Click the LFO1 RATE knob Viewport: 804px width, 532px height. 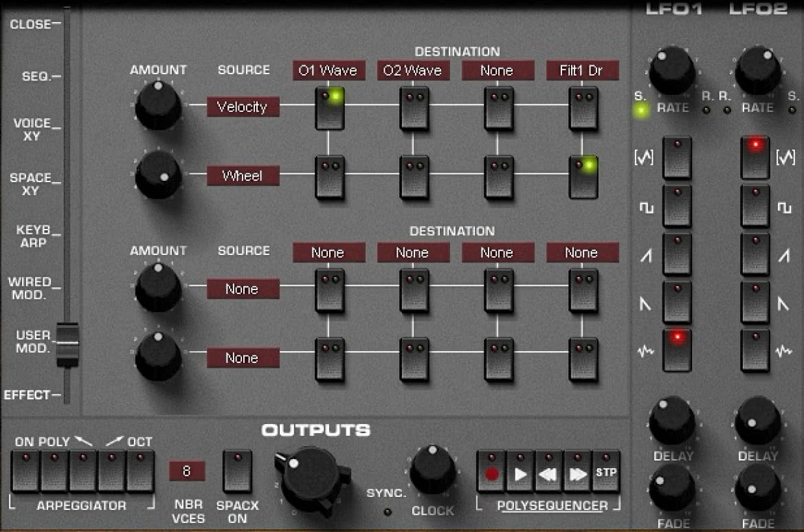click(x=671, y=71)
